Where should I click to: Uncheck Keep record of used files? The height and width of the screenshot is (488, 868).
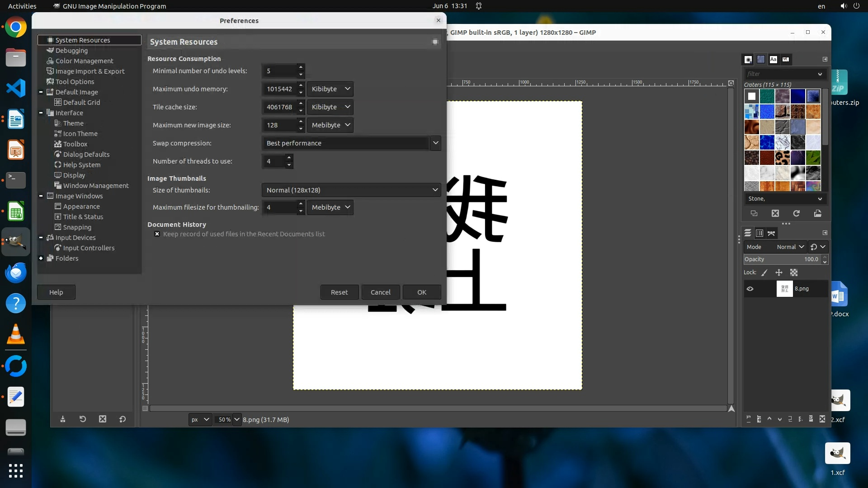tap(157, 234)
